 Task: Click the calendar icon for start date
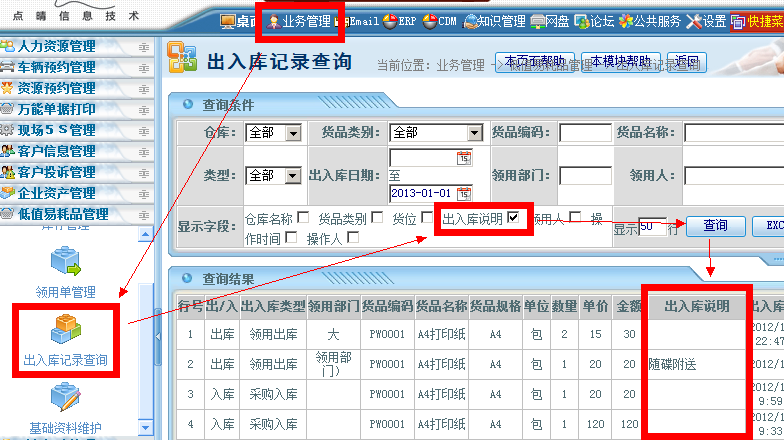point(463,158)
